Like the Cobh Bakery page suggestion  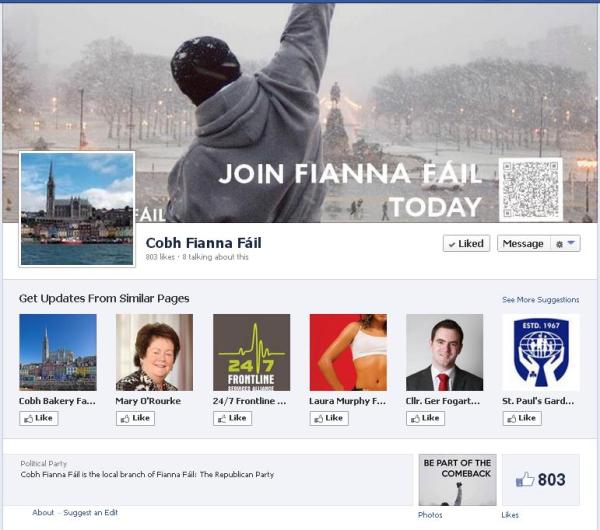click(39, 418)
